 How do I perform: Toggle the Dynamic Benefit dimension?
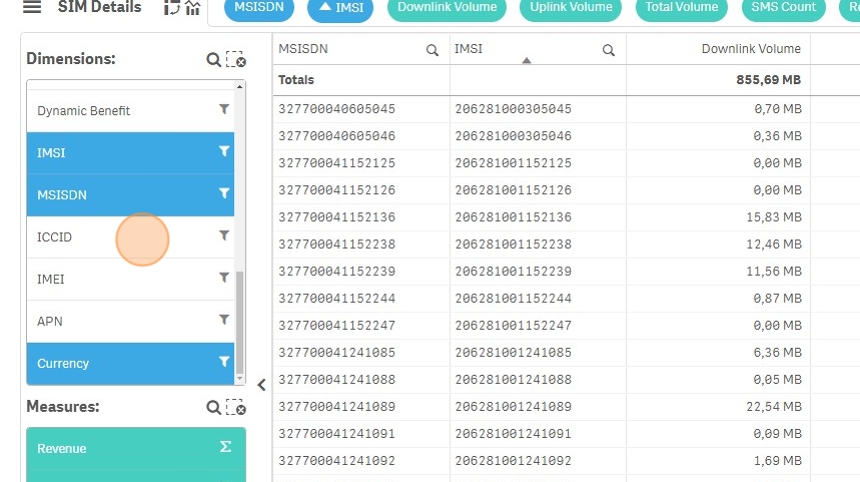[131, 111]
